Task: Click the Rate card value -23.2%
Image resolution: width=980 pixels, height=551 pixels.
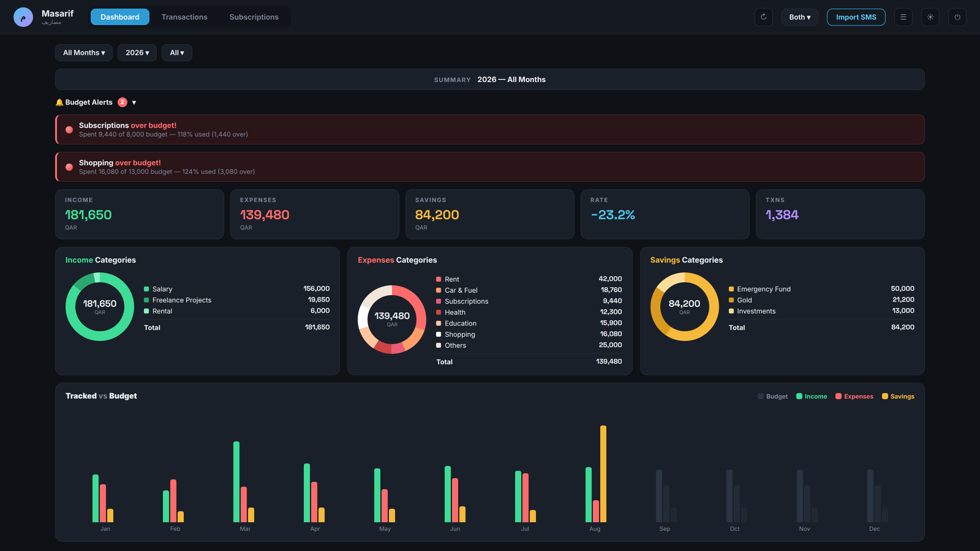Action: click(x=612, y=215)
